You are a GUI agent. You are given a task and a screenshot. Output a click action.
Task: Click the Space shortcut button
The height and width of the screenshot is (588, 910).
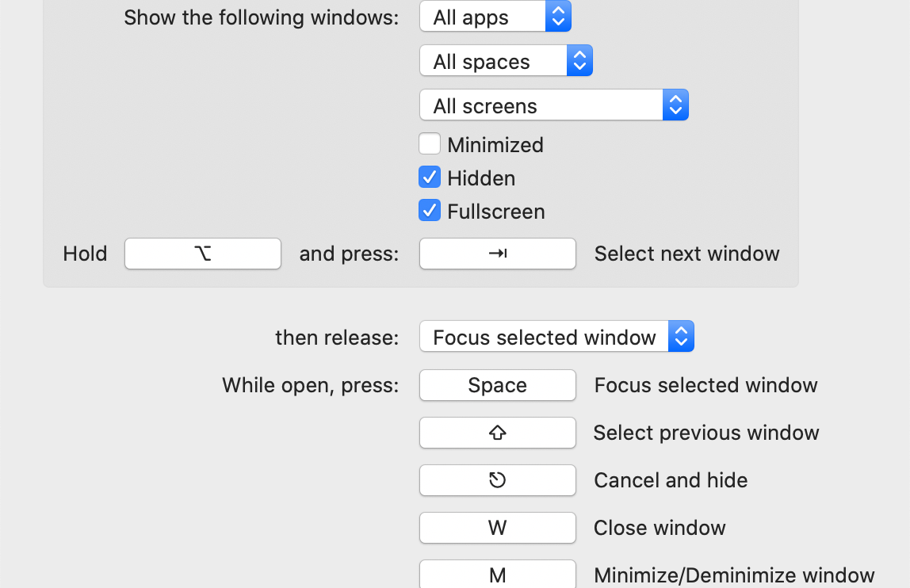[497, 385]
